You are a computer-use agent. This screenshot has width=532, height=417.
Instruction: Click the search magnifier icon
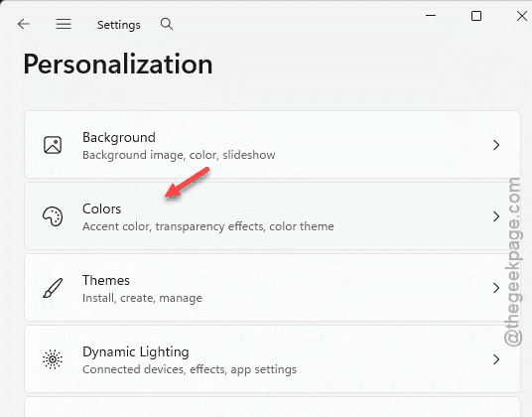(x=167, y=24)
